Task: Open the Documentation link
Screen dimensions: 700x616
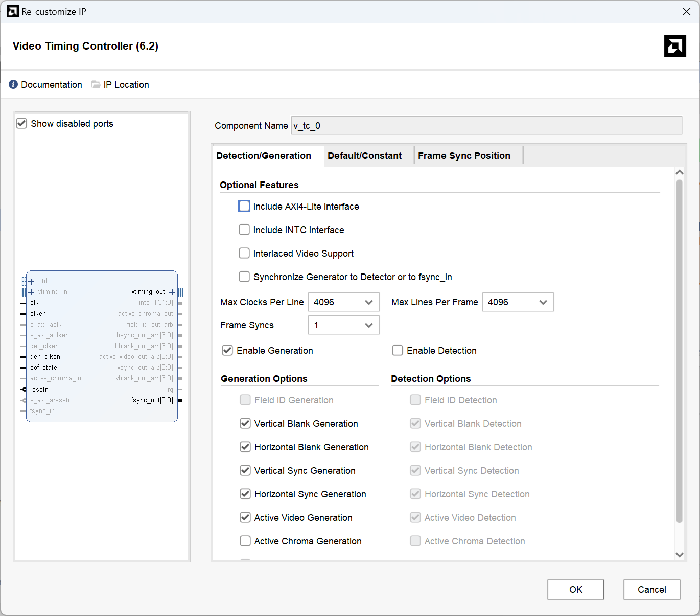Action: (52, 84)
